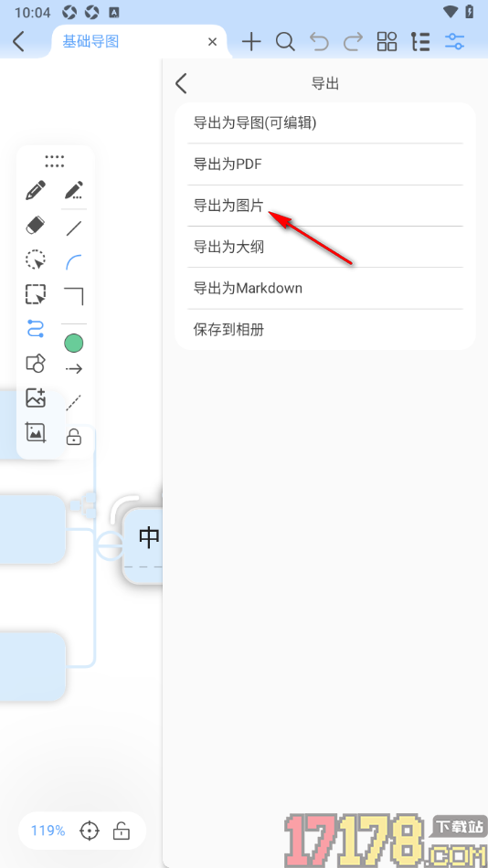
Task: Add a new tab with plus icon
Action: pyautogui.click(x=251, y=41)
